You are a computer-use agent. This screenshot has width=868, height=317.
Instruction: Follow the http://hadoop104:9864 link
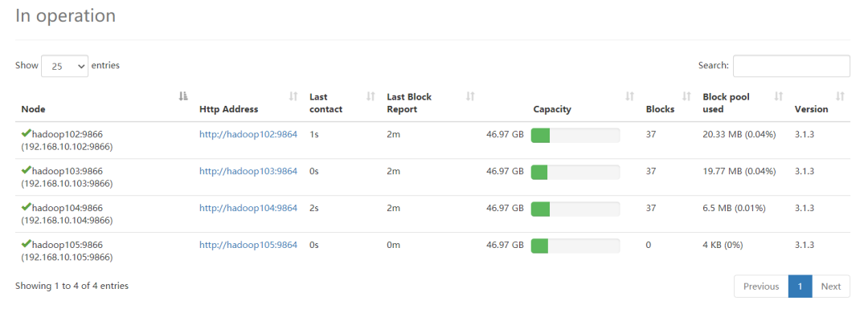248,208
